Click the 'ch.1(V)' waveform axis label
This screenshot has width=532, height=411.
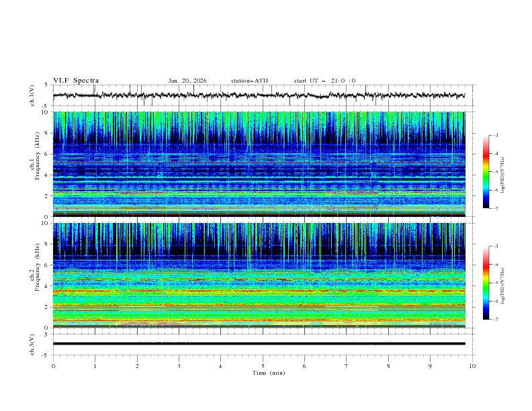32,95
